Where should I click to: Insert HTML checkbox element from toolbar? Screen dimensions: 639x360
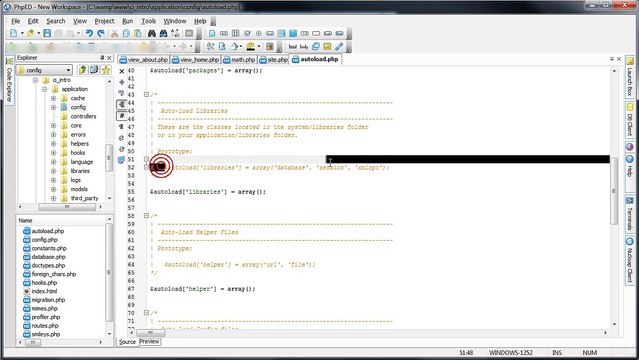(247, 33)
